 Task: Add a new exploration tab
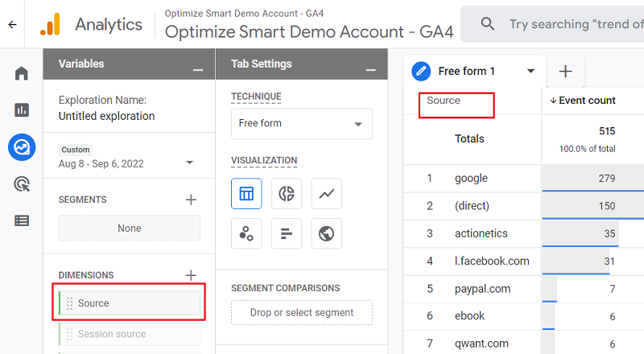[565, 72]
